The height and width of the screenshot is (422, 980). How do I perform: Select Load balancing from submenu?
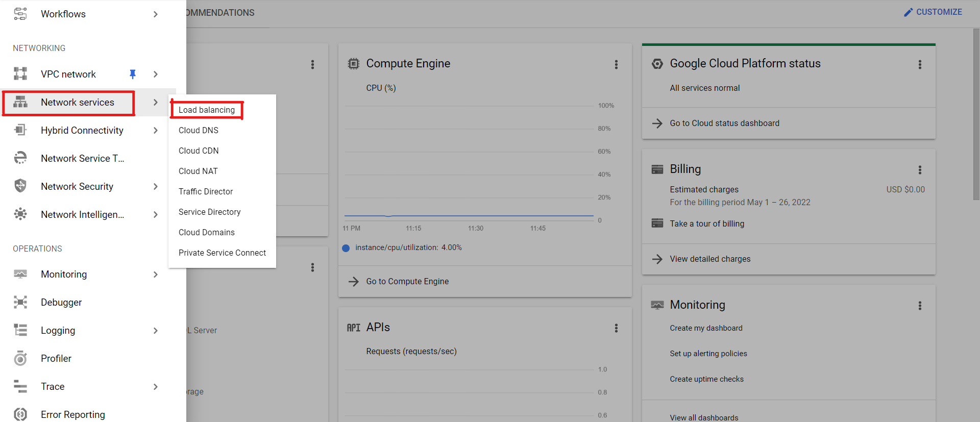pyautogui.click(x=222, y=110)
